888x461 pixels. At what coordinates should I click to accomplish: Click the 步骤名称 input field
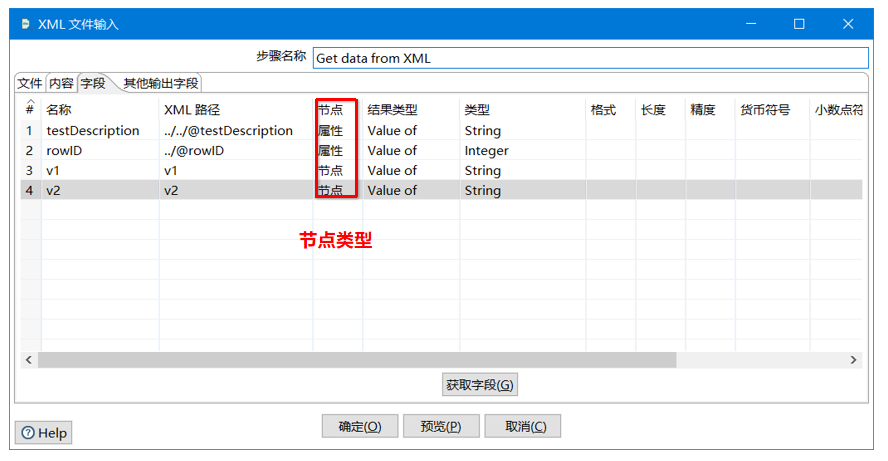tap(590, 58)
